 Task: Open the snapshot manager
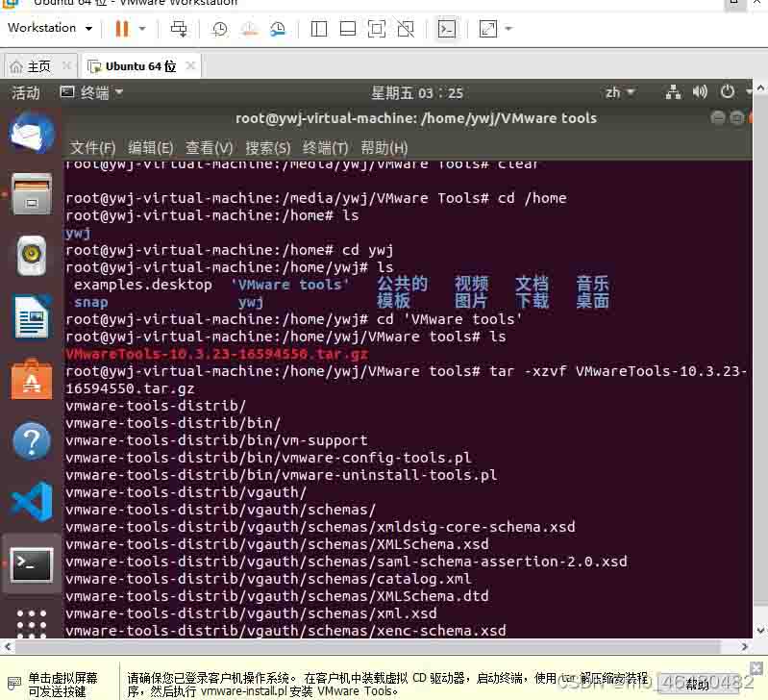click(x=278, y=29)
